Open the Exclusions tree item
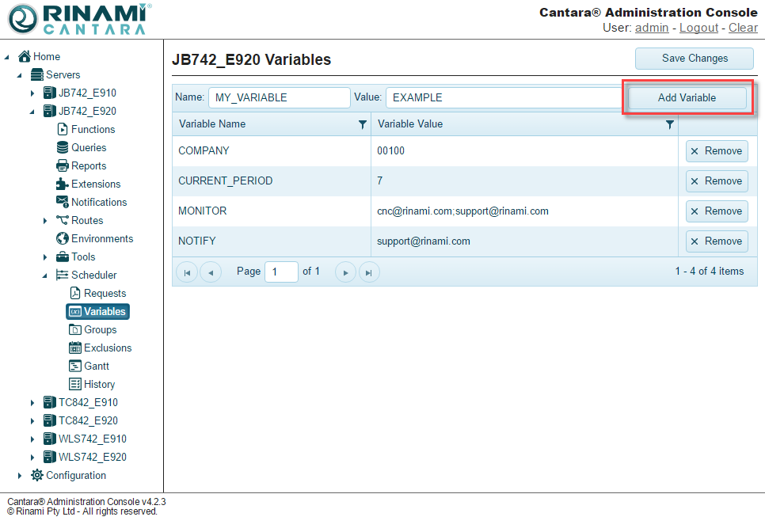 (x=108, y=348)
